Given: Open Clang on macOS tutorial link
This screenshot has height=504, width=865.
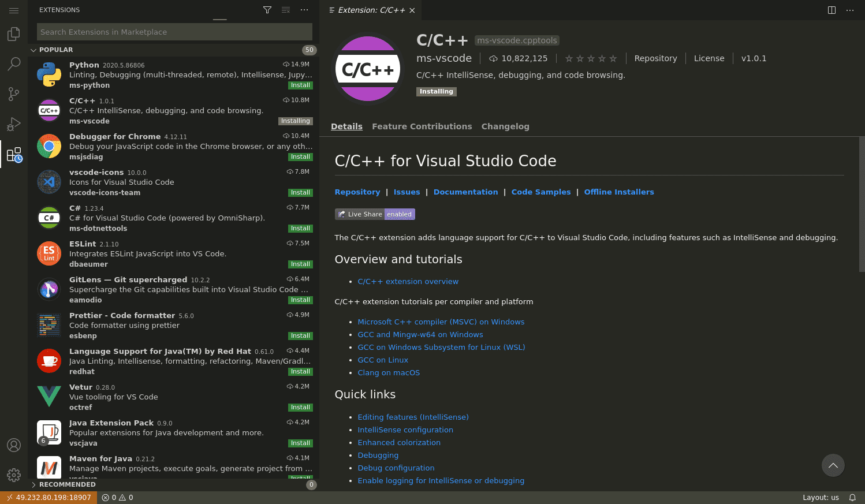Looking at the screenshot, I should pos(389,373).
